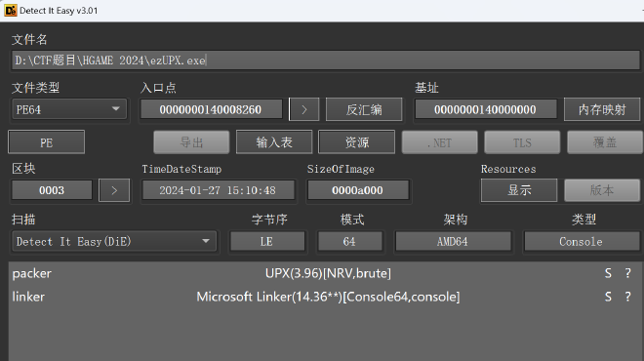Click the entry point address field 0000000140008260
Image resolution: width=644 pixels, height=361 pixels.
[211, 109]
